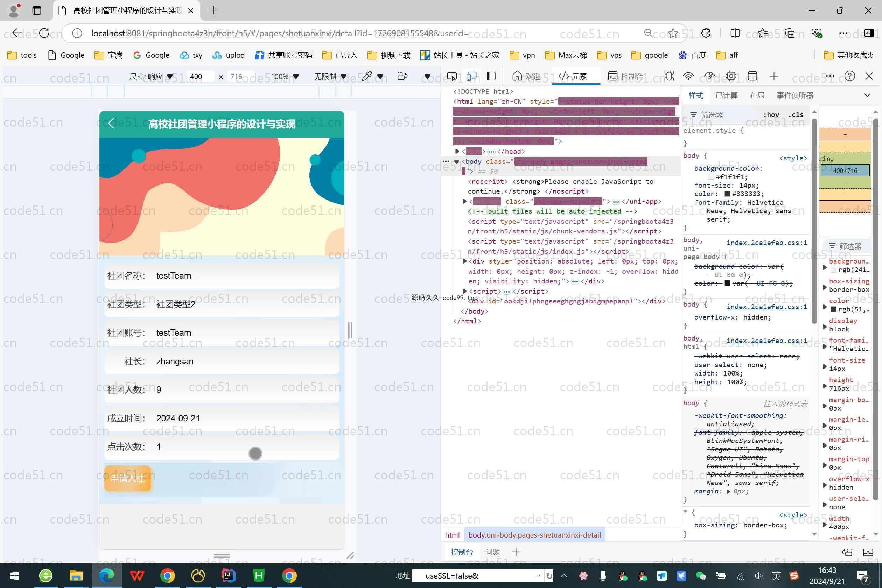Open the collections icon
The width and height of the screenshot is (882, 588).
coord(790,33)
